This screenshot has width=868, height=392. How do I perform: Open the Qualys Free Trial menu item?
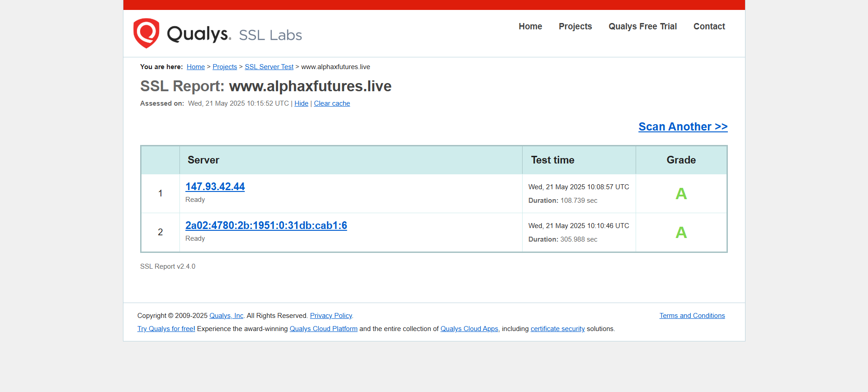click(x=642, y=26)
